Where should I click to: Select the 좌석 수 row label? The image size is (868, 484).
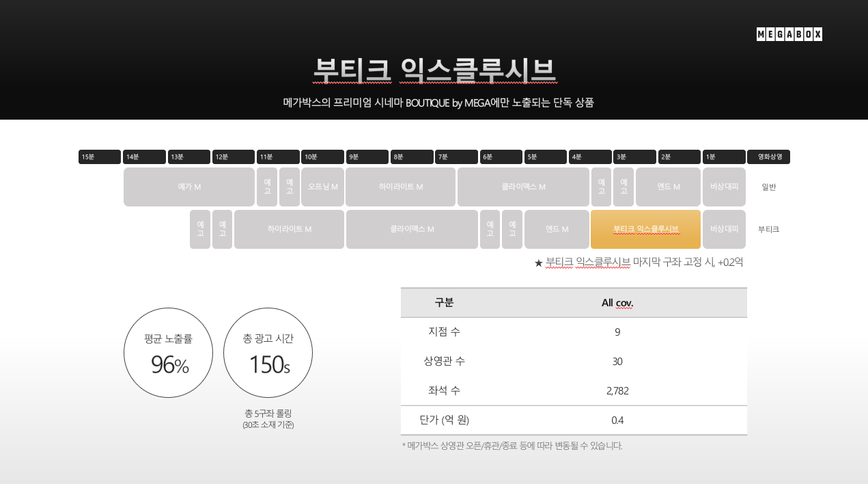[444, 390]
